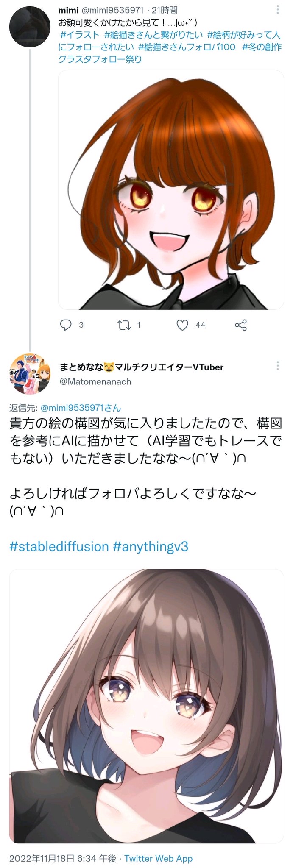
Task: Open the #イラスト hashtag
Action: 80,35
